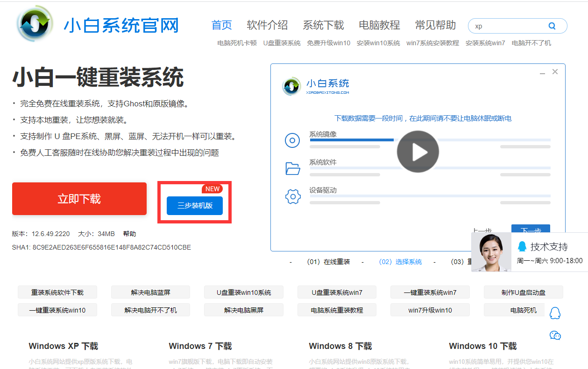Click the 电脑系统重装教程 tag button
The height and width of the screenshot is (369, 588).
[337, 310]
